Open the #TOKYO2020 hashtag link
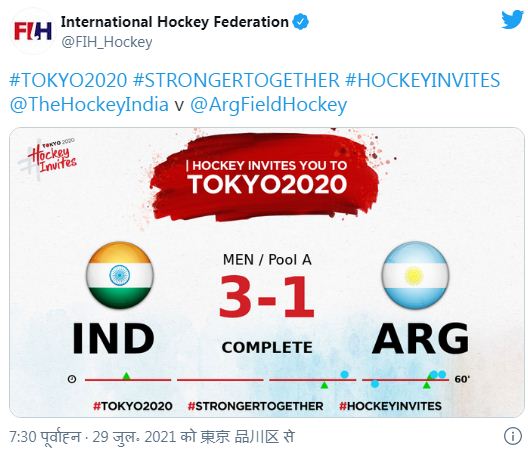The width and height of the screenshot is (528, 450). (68, 80)
